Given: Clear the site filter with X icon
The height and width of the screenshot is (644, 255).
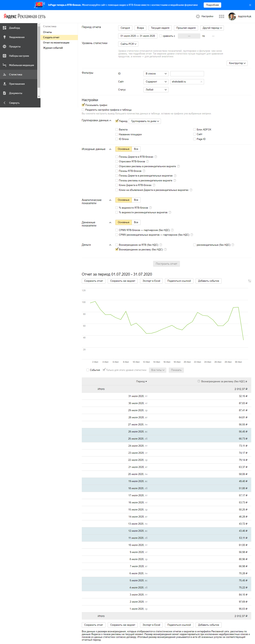Looking at the screenshot, I should pos(201,82).
